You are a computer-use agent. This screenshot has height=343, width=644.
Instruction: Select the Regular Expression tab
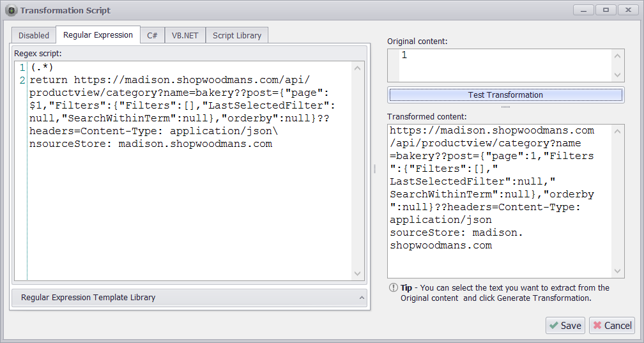[98, 35]
